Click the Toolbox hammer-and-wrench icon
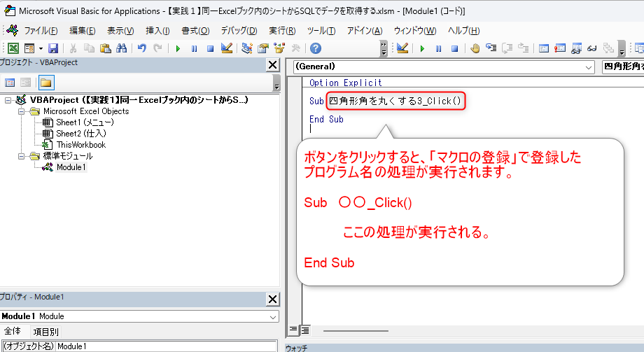Viewport: 644px width, 352px height. point(295,48)
